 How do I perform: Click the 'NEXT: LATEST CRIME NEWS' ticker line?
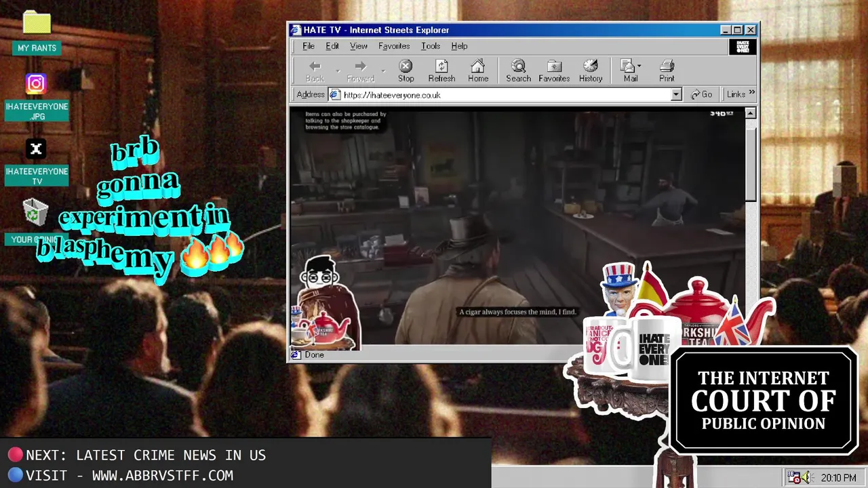pyautogui.click(x=146, y=455)
